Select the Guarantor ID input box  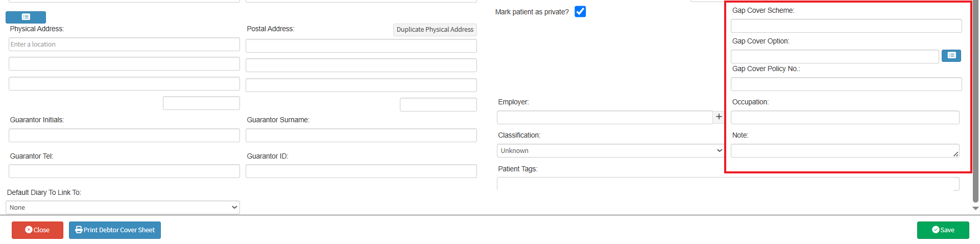(361, 171)
